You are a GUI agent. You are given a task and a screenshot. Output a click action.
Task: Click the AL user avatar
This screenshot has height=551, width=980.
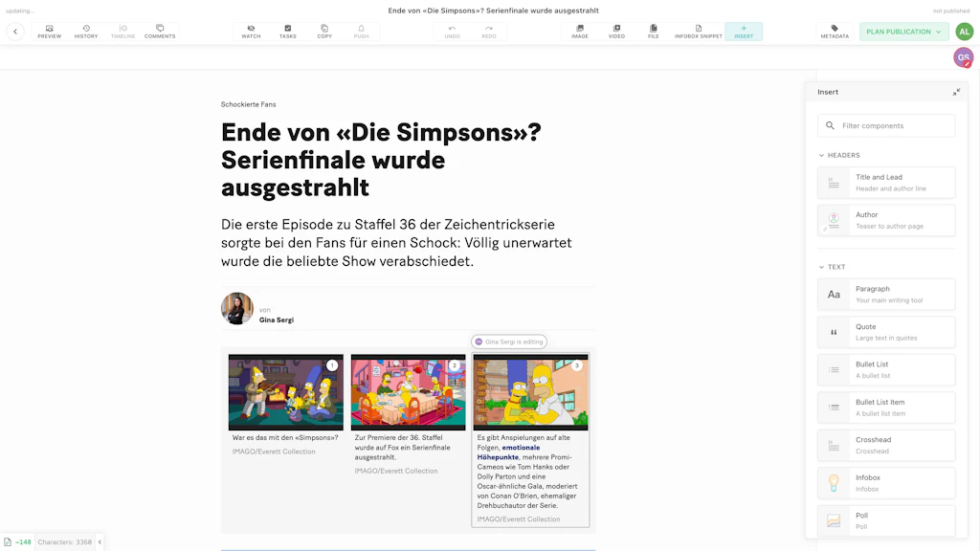(965, 32)
